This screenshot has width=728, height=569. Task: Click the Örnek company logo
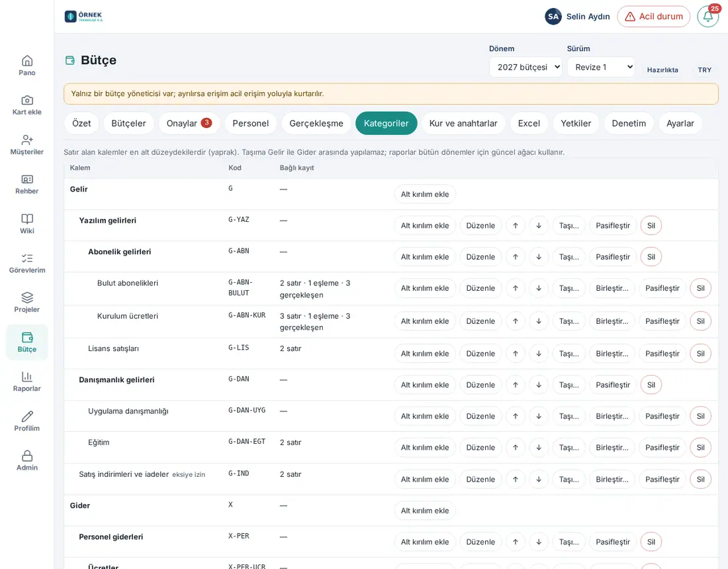coord(83,17)
